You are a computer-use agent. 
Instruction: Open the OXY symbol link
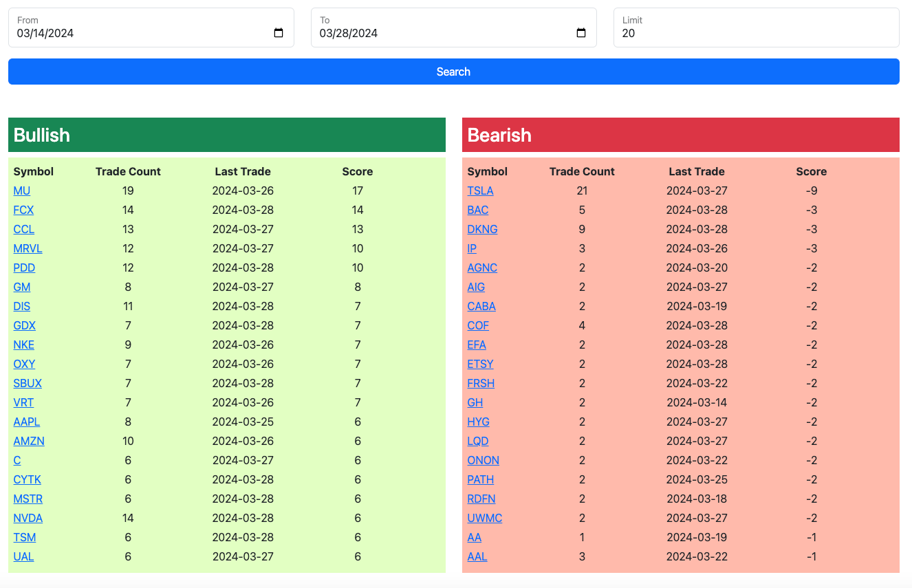click(24, 364)
